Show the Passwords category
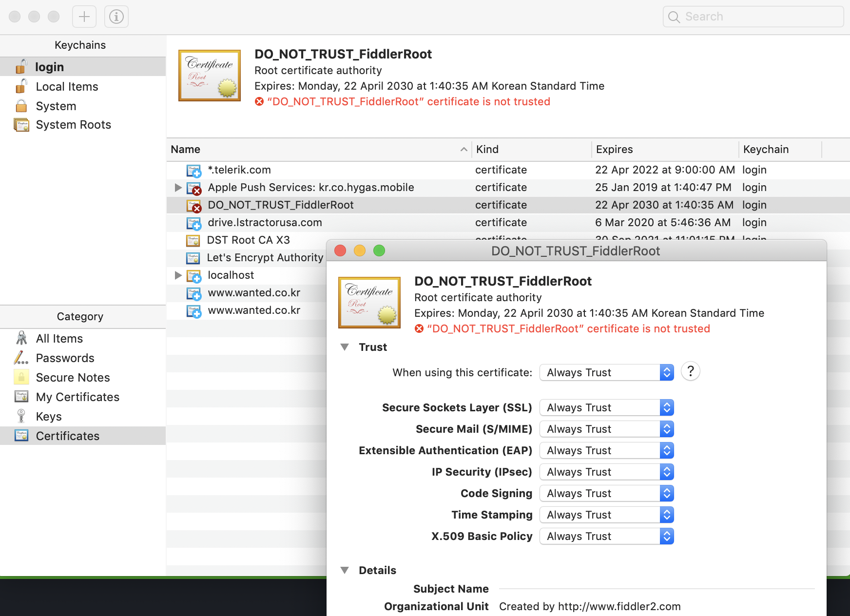 click(x=83, y=358)
